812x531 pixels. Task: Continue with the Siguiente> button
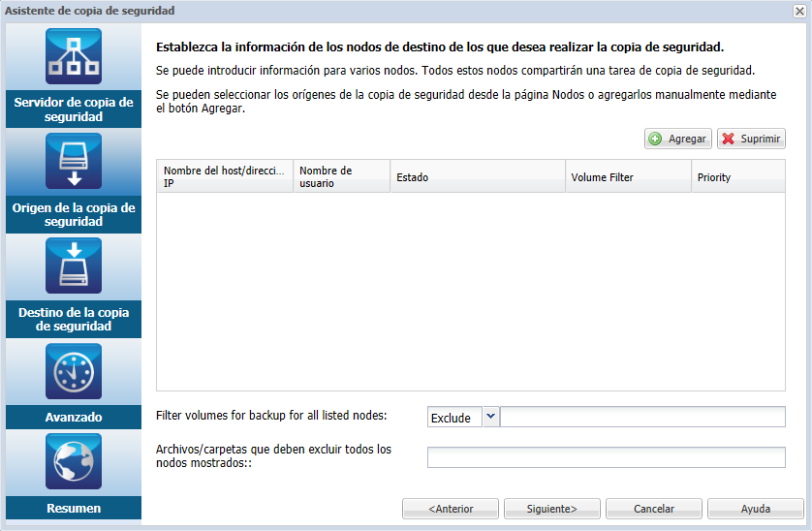click(x=552, y=509)
